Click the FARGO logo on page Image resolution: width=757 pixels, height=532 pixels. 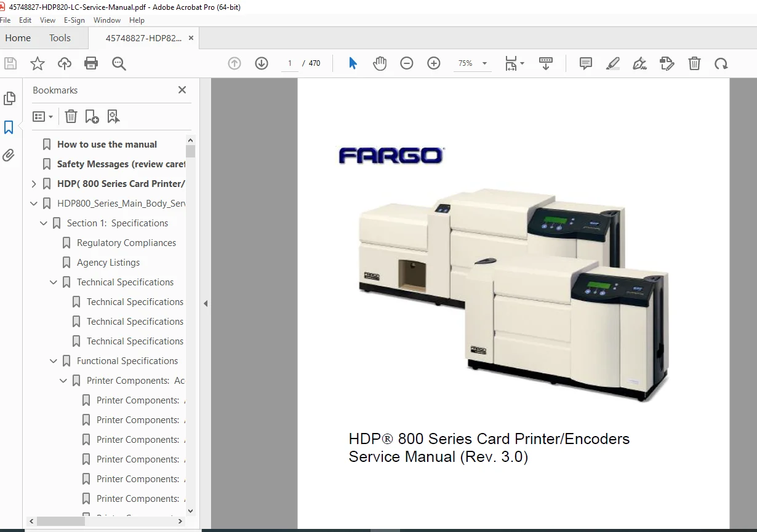(x=391, y=156)
